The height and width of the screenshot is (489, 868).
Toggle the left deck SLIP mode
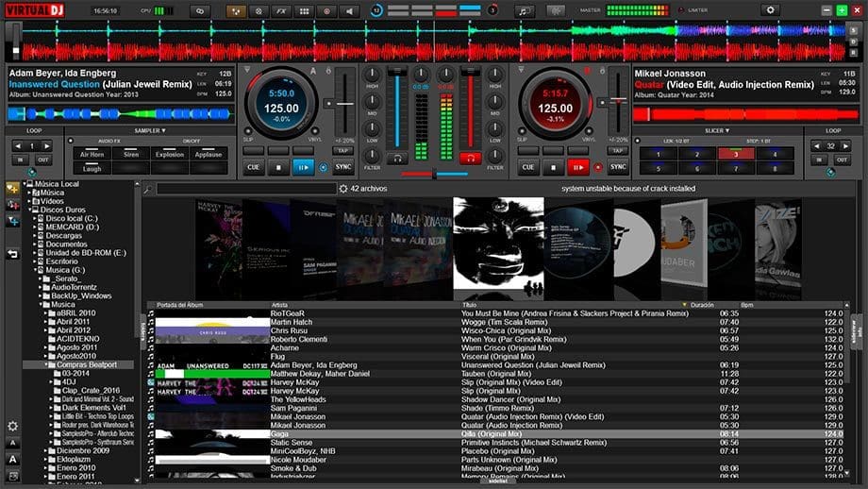(x=247, y=132)
